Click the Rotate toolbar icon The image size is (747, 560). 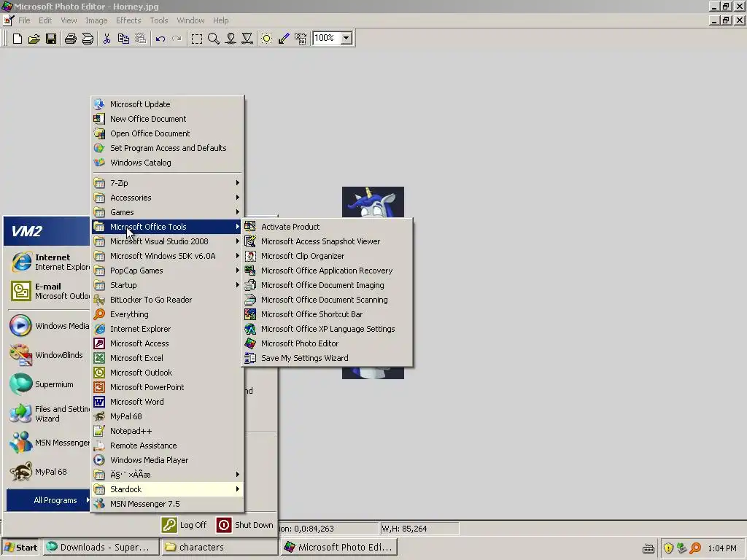tap(301, 39)
